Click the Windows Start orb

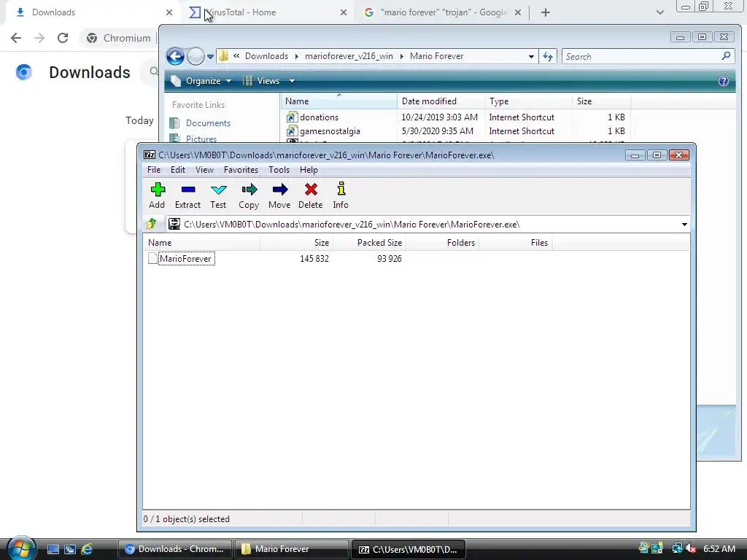tap(21, 548)
